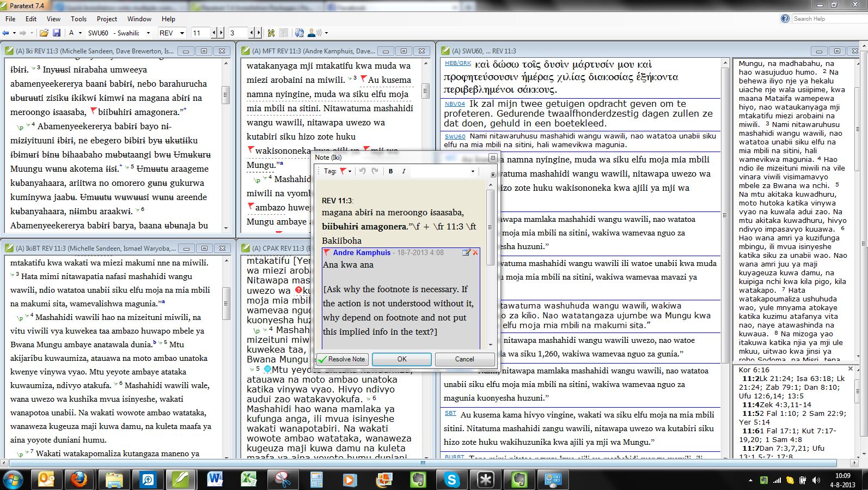
Task: Click the edit pencil icon on Andre Kamphuis's comment
Action: coord(466,253)
